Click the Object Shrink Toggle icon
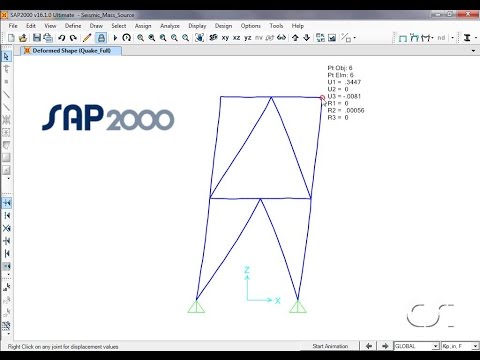The height and width of the screenshot is (360, 480). pyautogui.click(x=320, y=38)
